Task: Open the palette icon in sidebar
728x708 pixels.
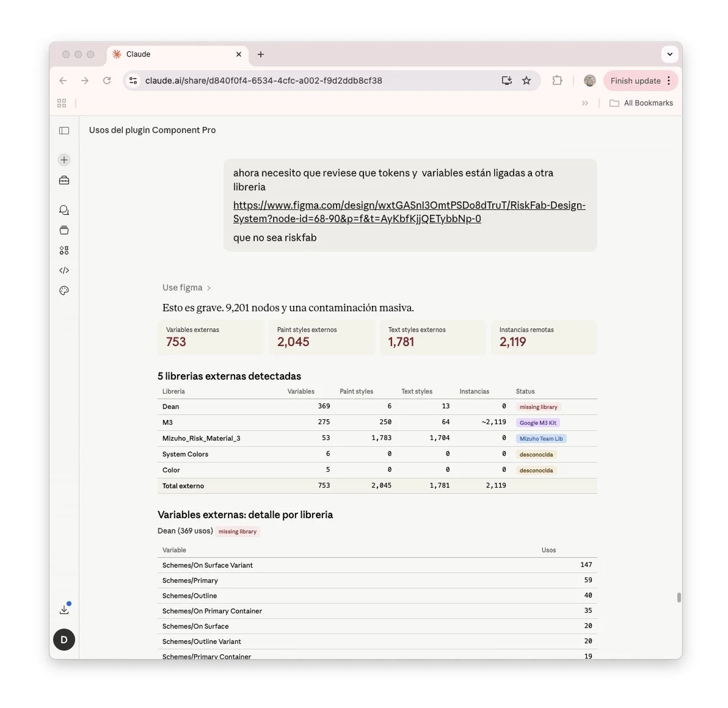Action: (64, 291)
